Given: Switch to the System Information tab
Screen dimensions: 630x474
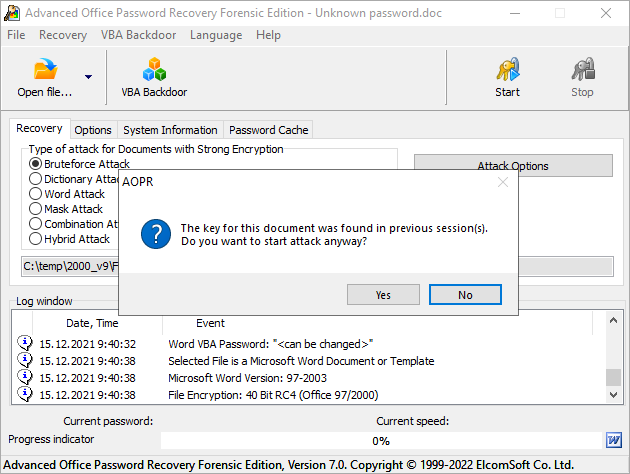Looking at the screenshot, I should point(170,130).
